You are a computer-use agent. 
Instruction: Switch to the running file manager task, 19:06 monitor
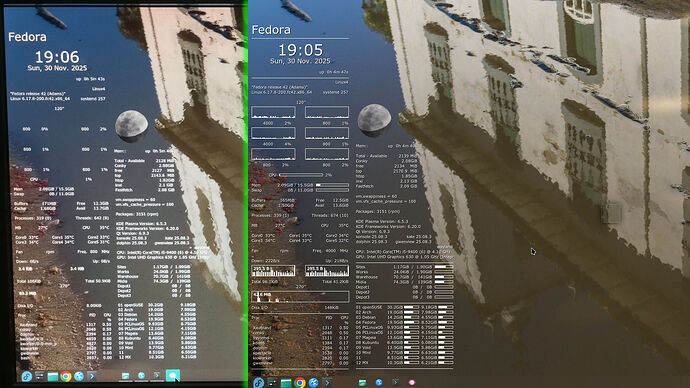click(x=125, y=376)
